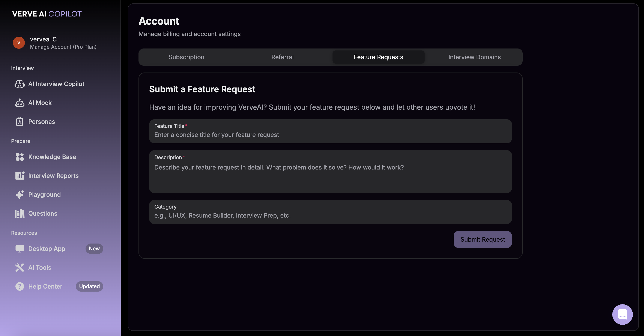Open the Referral tab

point(282,57)
